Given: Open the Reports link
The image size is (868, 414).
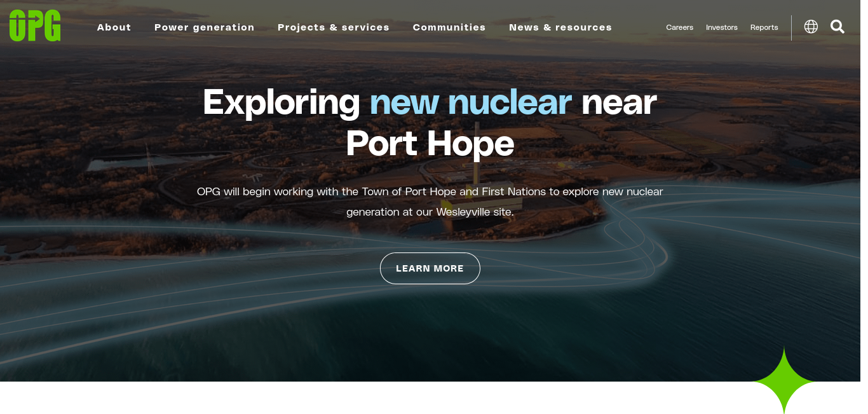Looking at the screenshot, I should [x=764, y=27].
